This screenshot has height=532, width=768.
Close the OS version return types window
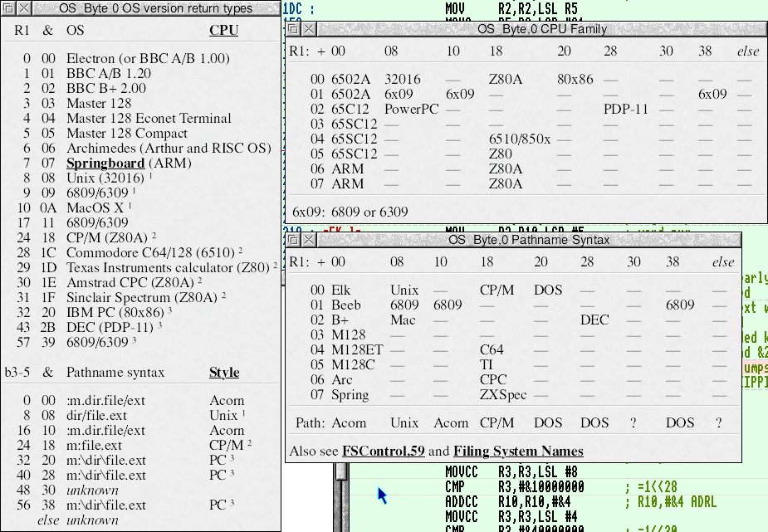tap(23, 8)
